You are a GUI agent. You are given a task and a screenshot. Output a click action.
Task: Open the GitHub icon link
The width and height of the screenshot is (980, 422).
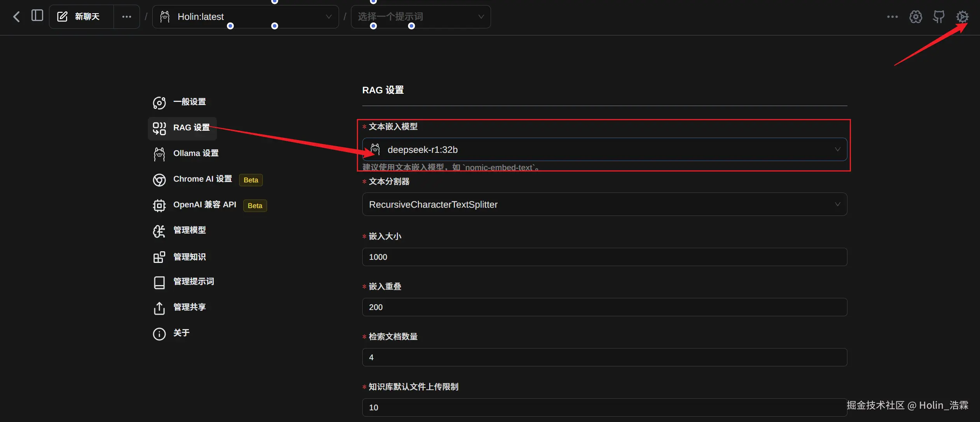tap(939, 17)
